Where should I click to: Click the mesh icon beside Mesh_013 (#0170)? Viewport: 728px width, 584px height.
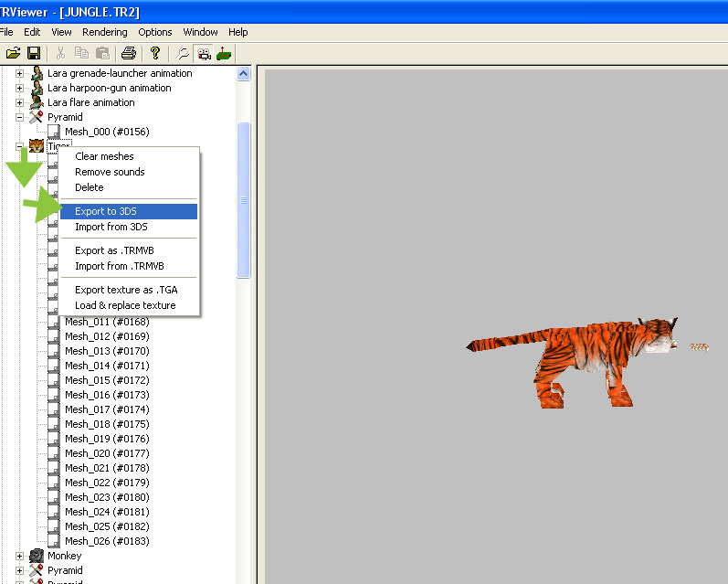pyautogui.click(x=54, y=351)
